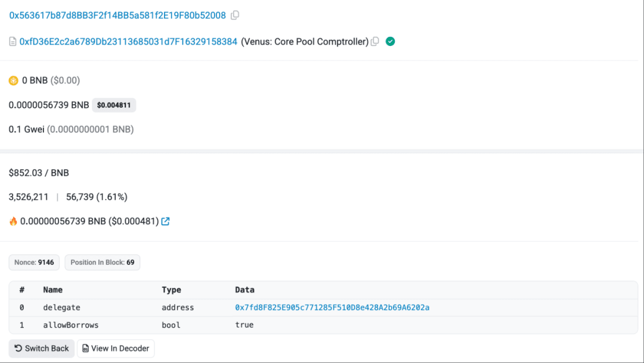Copy the sender address 0x5636…2008

(235, 15)
